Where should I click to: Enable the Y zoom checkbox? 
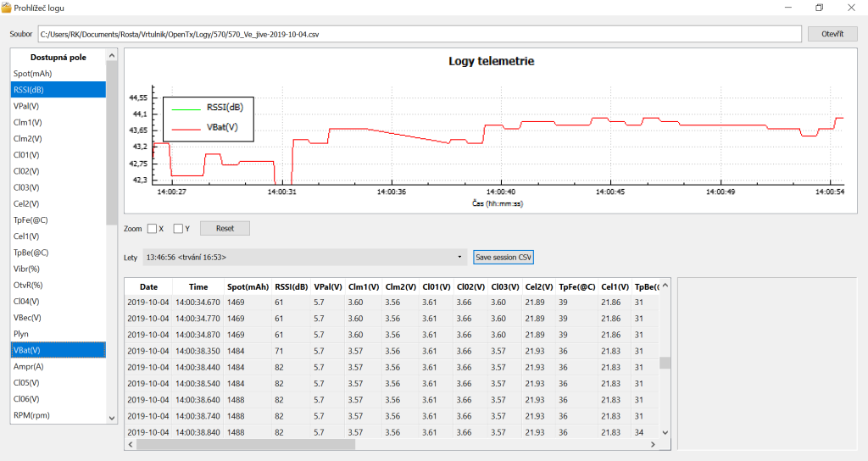tap(178, 228)
